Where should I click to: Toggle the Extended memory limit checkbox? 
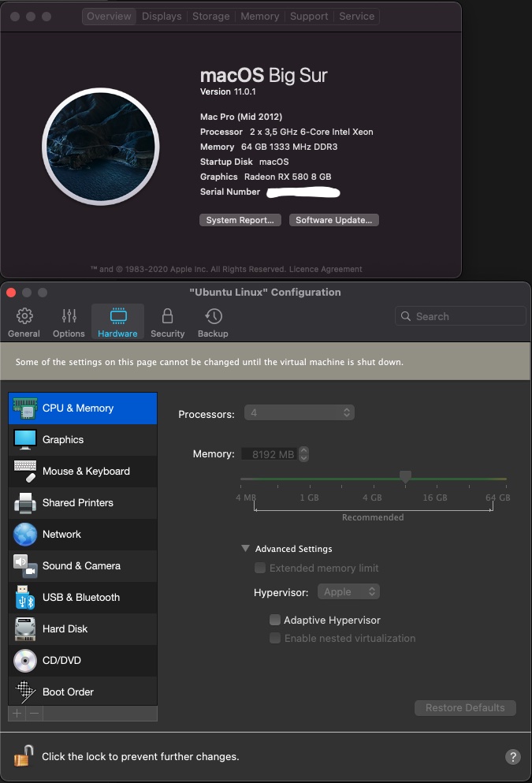(260, 568)
